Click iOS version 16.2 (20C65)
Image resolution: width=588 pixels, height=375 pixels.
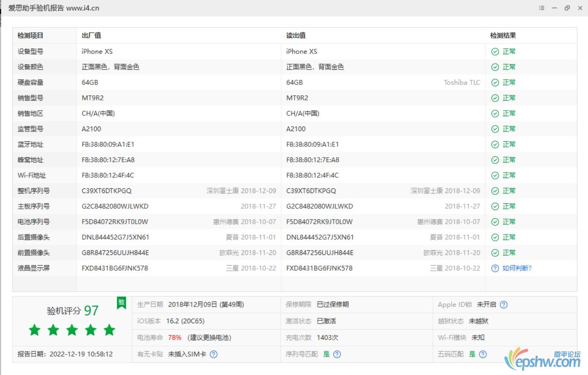185,321
